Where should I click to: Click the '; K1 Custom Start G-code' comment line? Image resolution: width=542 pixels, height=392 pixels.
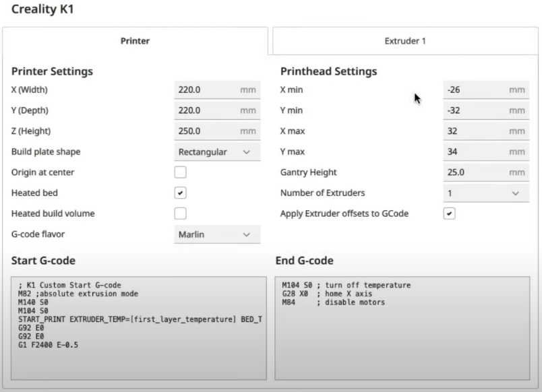[69, 285]
